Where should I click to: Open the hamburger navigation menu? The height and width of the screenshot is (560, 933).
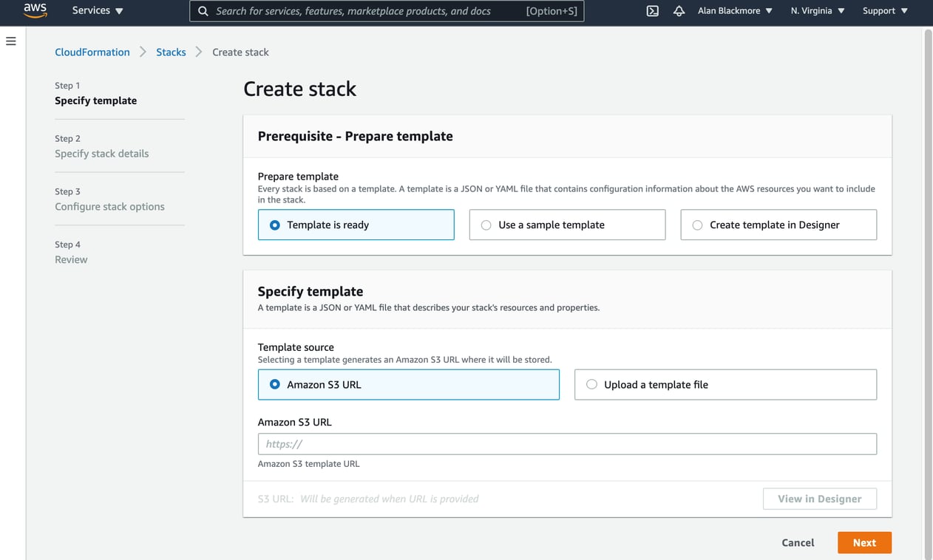(10, 41)
